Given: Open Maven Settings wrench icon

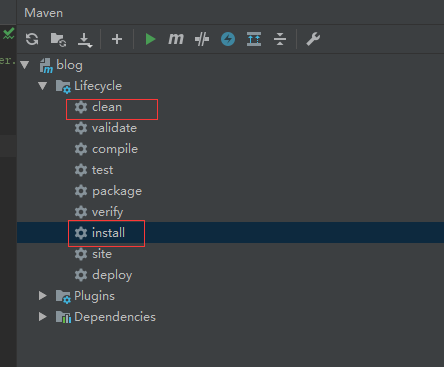Looking at the screenshot, I should click(x=313, y=39).
